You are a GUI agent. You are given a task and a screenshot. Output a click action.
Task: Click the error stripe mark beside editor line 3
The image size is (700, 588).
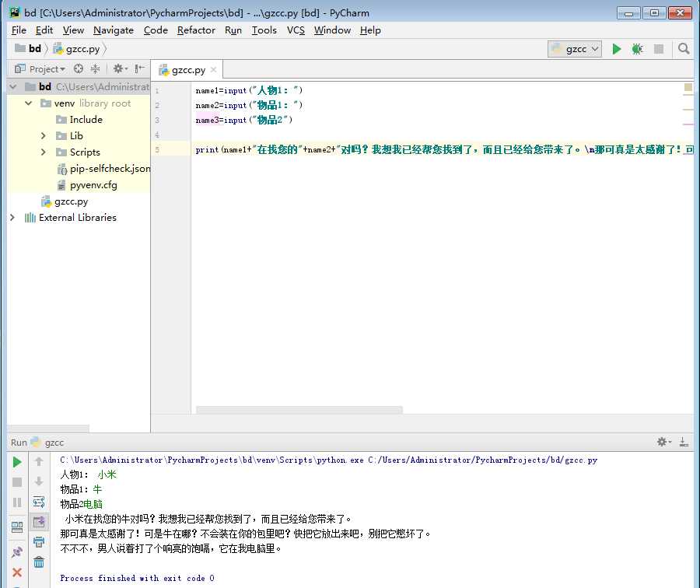click(688, 124)
